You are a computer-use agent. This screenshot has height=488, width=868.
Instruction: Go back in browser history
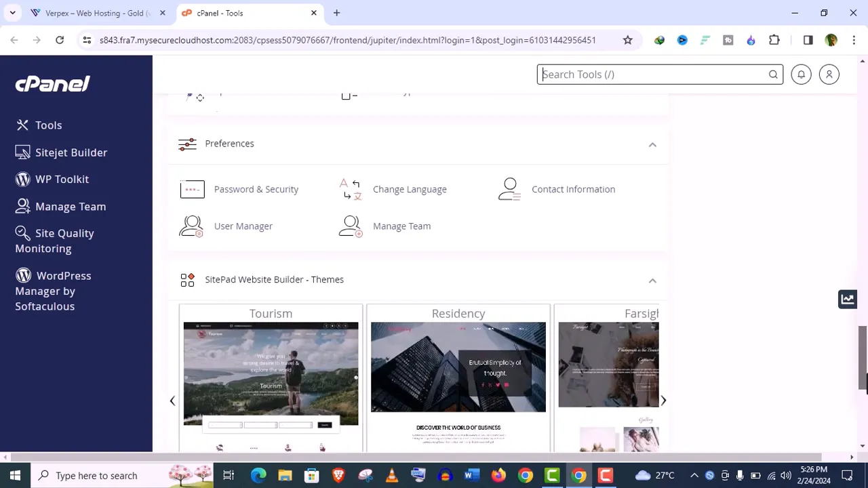(x=14, y=40)
